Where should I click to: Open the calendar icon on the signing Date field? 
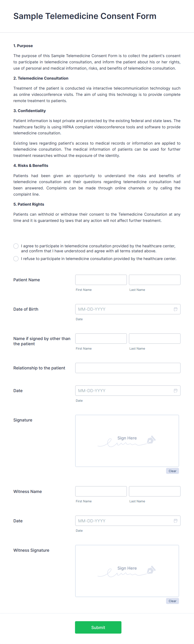tap(175, 390)
